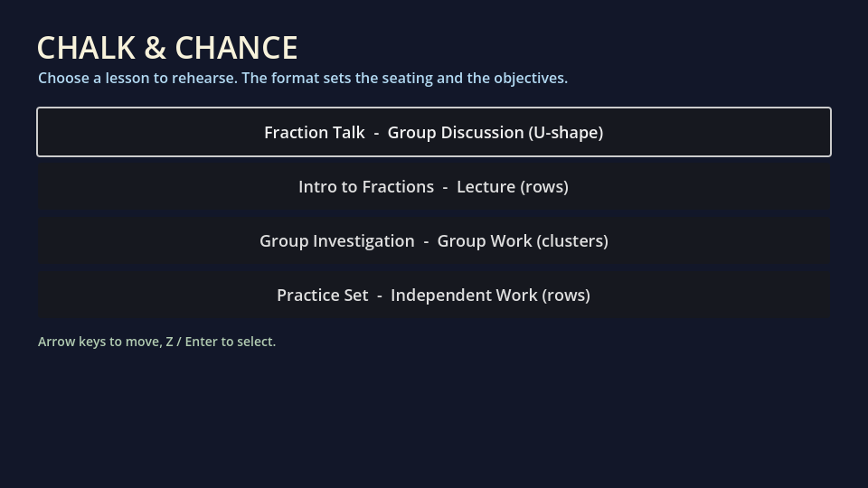The height and width of the screenshot is (488, 868).
Task: Click the 'Intro to Fractions' lesson name text
Action: [366, 187]
